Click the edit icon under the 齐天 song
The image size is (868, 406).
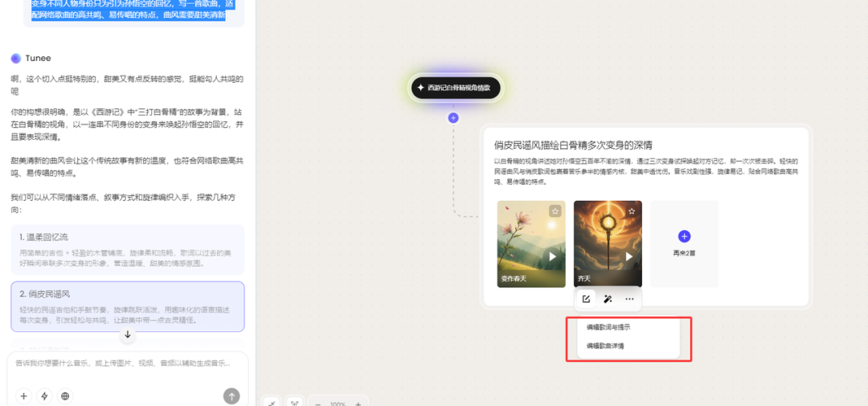click(x=587, y=299)
